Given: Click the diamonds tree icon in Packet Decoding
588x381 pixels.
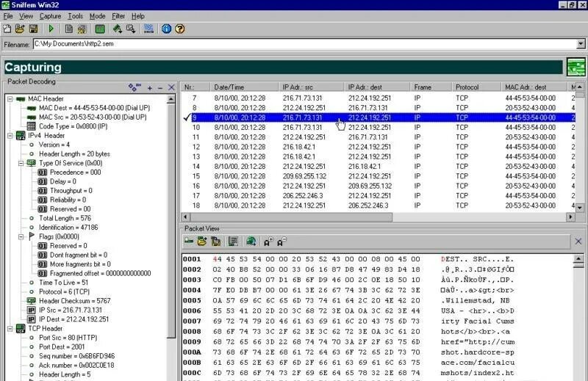Looking at the screenshot, I should (x=135, y=87).
